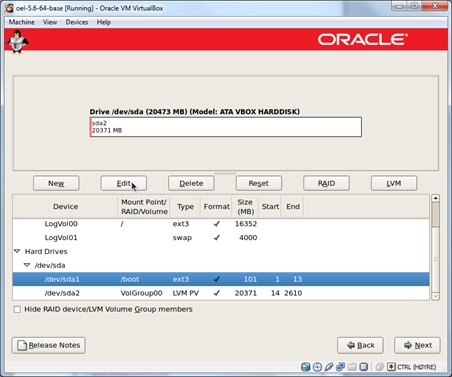This screenshot has height=377, width=452.
Task: Open the Help menu
Action: 104,22
